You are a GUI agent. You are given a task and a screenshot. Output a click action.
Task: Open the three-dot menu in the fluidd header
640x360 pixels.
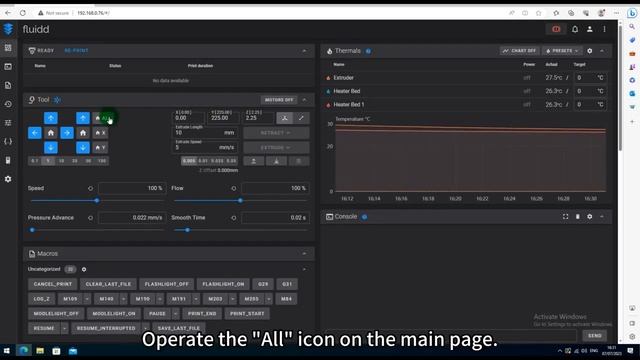(x=604, y=29)
